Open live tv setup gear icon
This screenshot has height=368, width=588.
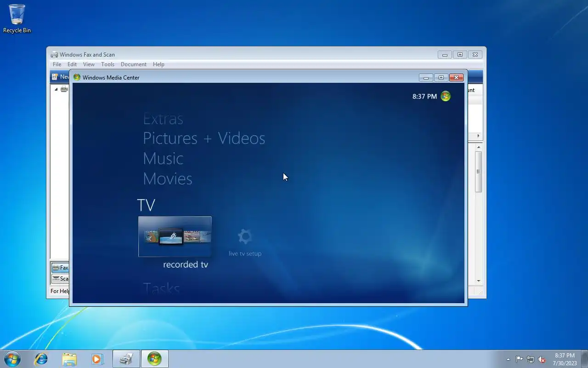(x=245, y=236)
